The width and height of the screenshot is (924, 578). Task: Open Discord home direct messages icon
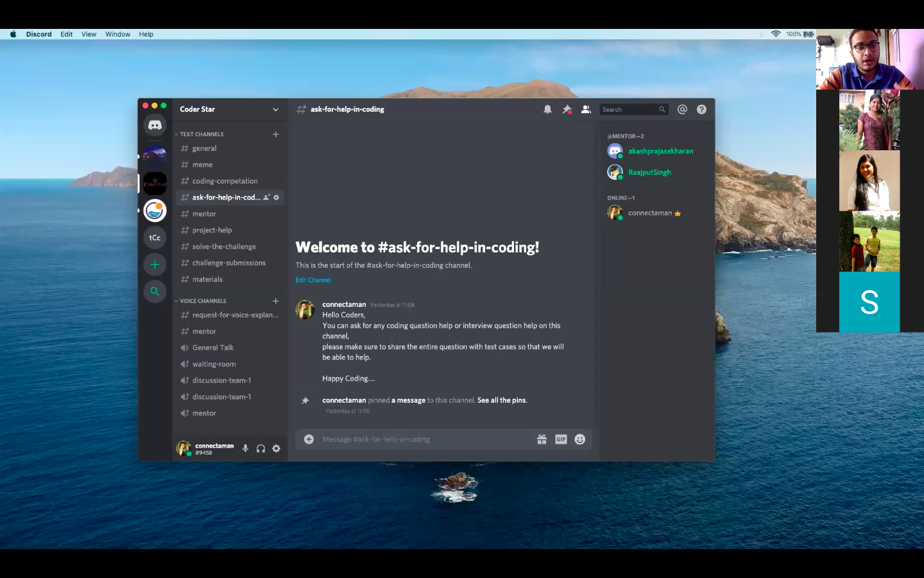pyautogui.click(x=155, y=125)
